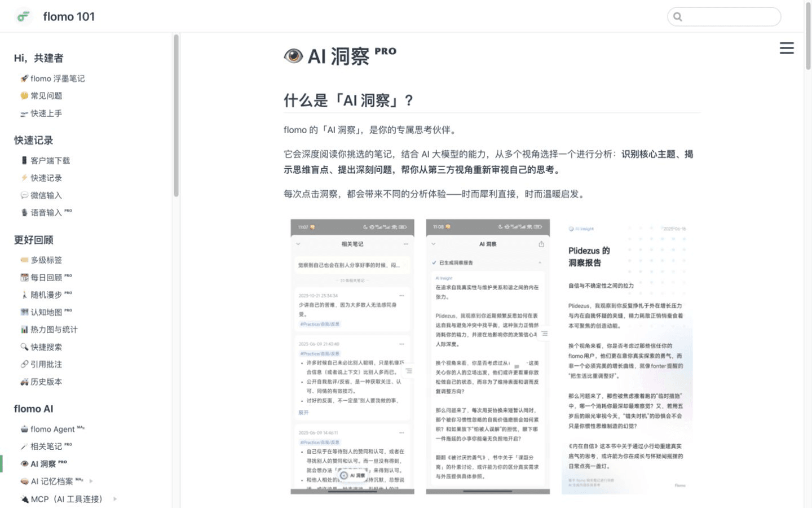Click the magnifier icon beside 快捷搜索
This screenshot has height=508, width=812.
pyautogui.click(x=24, y=347)
